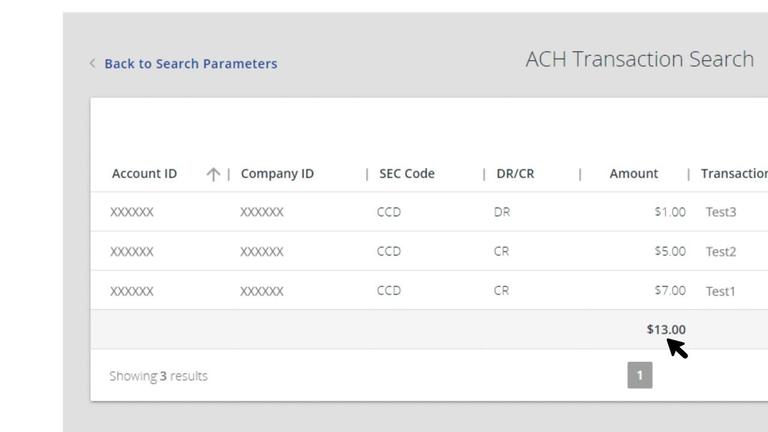Select CCD cell in Test3 row
This screenshot has height=432, width=768.
tap(389, 212)
